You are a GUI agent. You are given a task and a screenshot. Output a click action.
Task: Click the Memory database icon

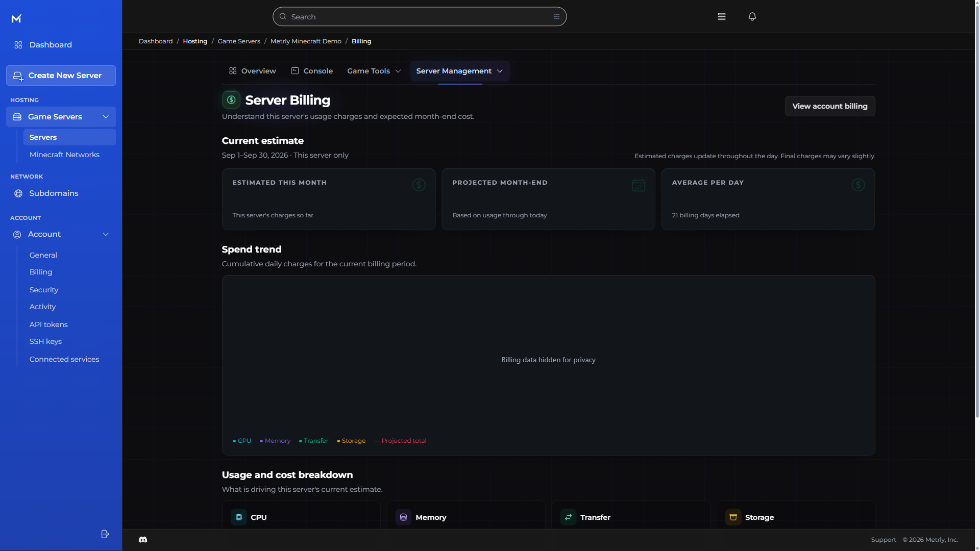click(x=403, y=517)
